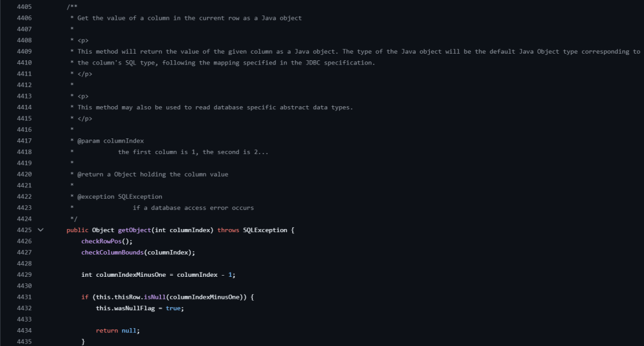The width and height of the screenshot is (644, 346).
Task: Select line number 4417
Action: pyautogui.click(x=24, y=141)
